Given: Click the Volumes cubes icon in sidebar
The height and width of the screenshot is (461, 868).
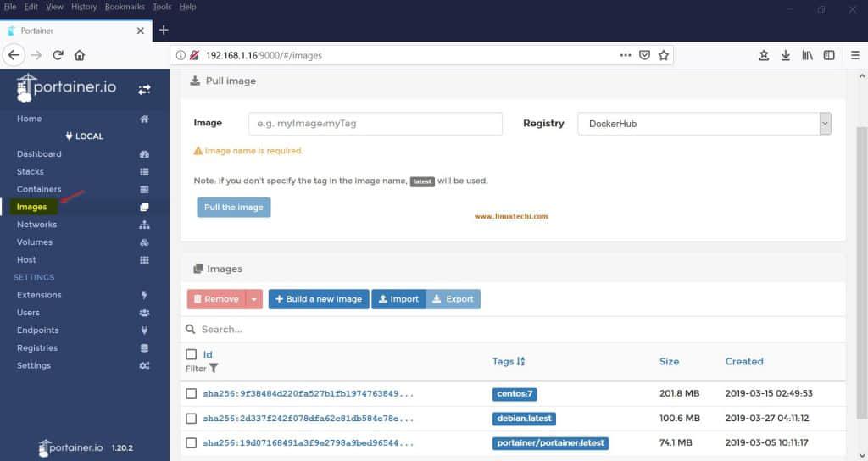Looking at the screenshot, I should (144, 242).
